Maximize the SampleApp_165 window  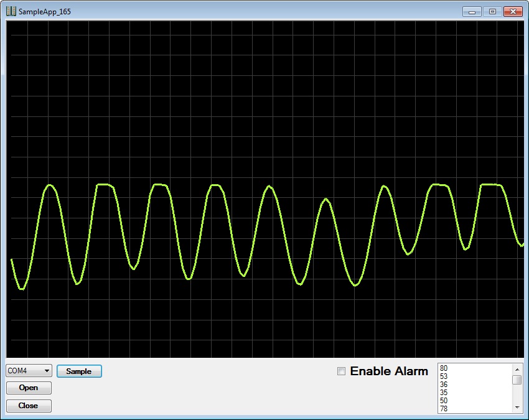(x=492, y=11)
